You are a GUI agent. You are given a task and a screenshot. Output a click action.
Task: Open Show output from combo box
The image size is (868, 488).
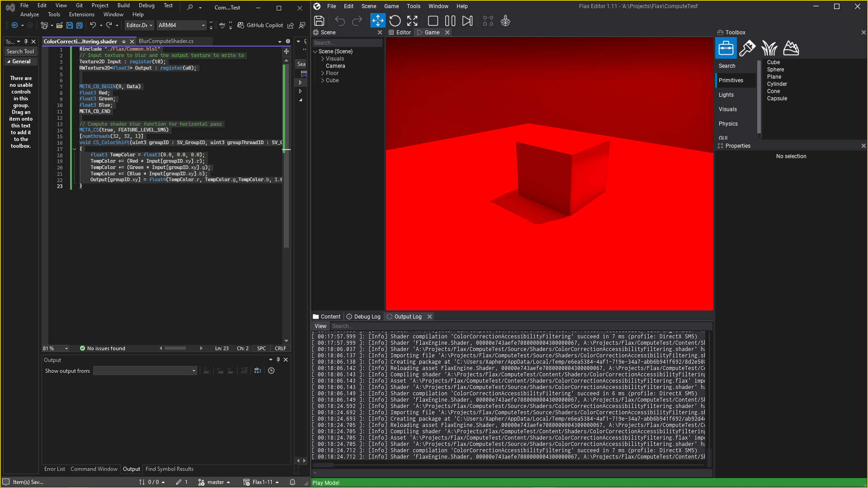click(x=145, y=371)
